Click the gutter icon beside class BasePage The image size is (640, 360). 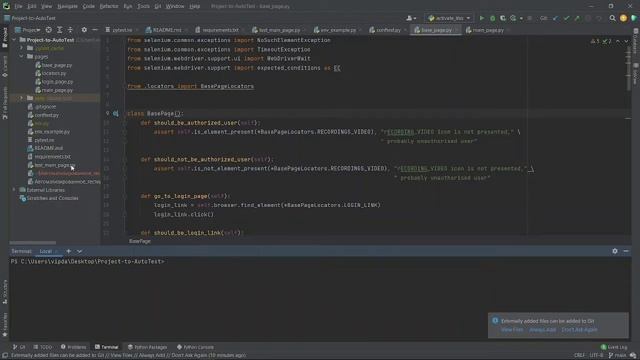click(x=116, y=113)
